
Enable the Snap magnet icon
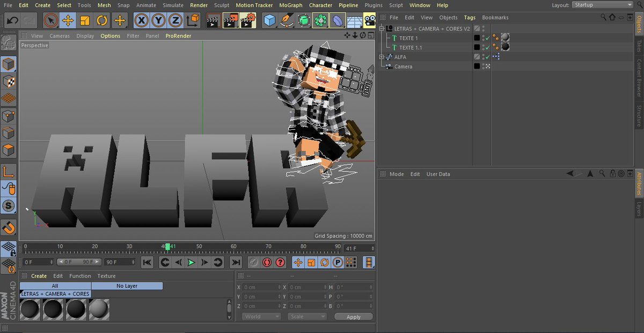9,227
